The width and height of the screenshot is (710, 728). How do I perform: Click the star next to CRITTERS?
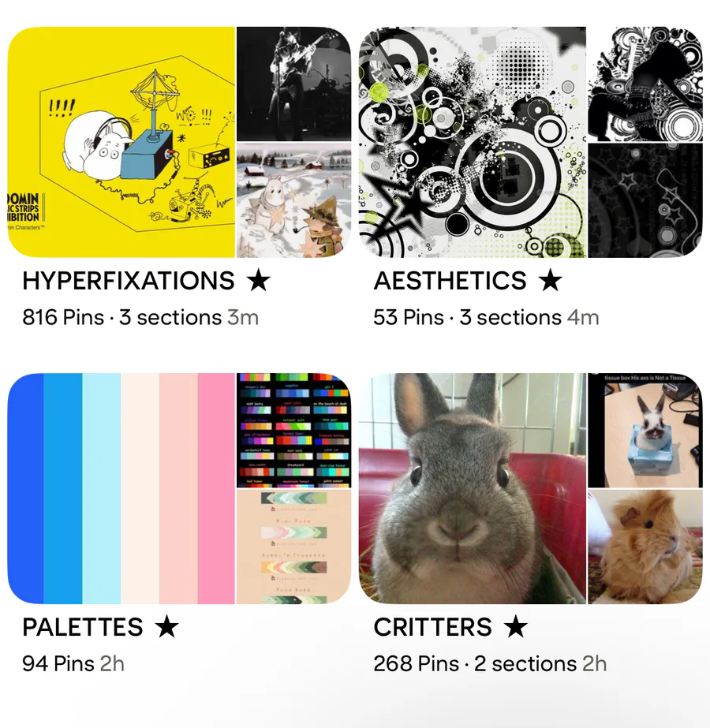516,626
